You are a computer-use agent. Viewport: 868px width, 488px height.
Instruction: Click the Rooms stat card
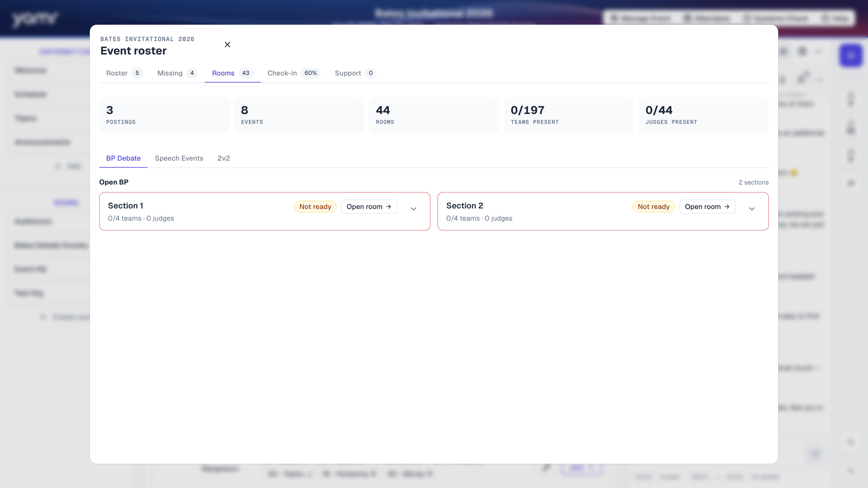coord(434,115)
